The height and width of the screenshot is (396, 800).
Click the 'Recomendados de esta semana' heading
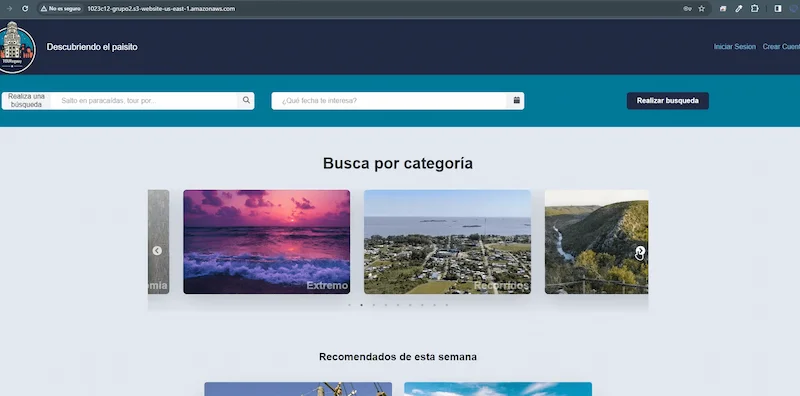tap(398, 357)
